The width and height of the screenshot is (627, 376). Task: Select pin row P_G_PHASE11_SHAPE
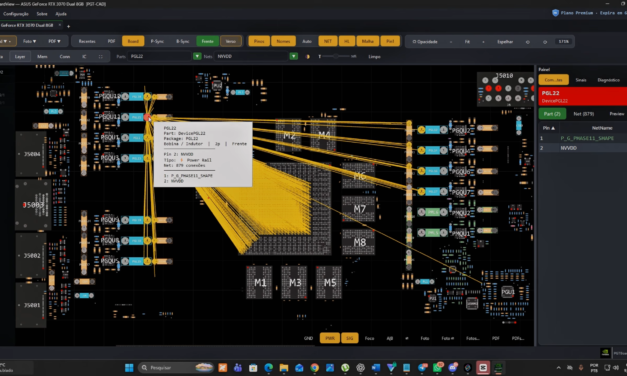tap(583, 138)
